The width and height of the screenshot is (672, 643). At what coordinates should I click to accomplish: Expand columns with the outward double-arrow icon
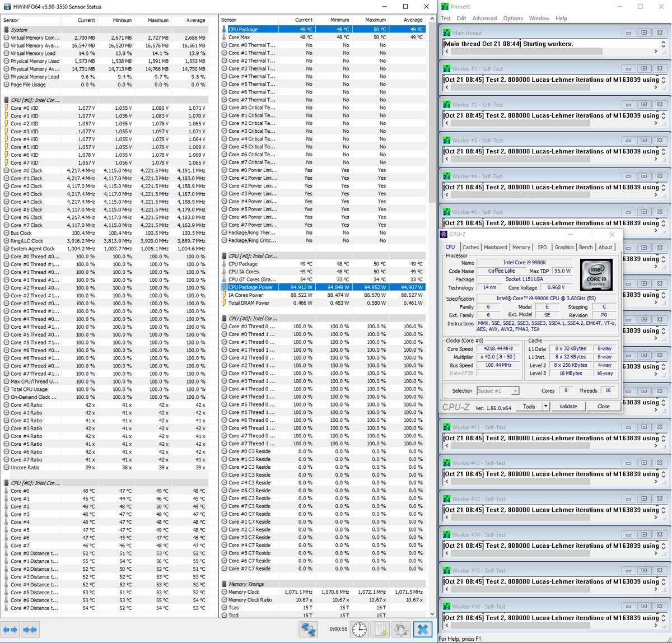(10, 630)
